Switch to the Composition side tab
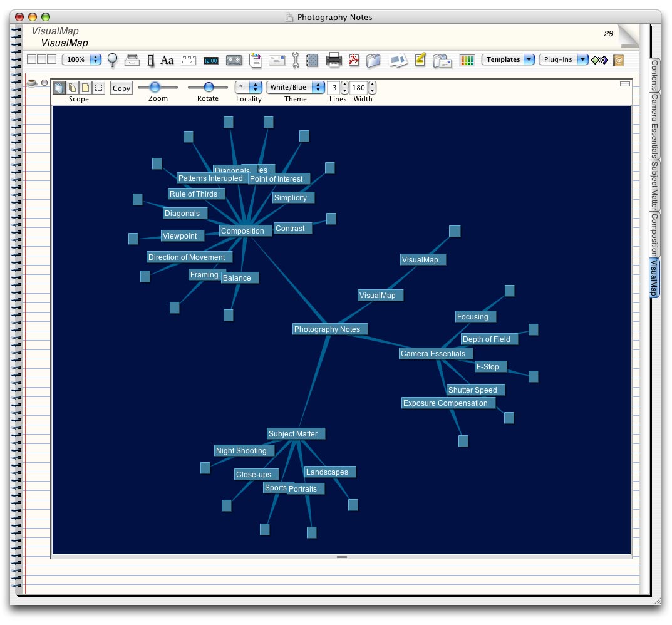Screen dimensions: 672x625 (x=654, y=234)
